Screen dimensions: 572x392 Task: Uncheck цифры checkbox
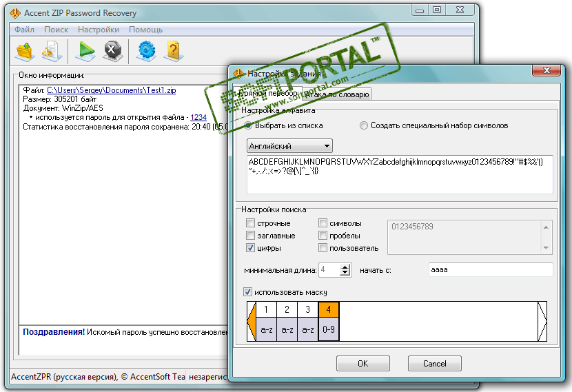250,248
